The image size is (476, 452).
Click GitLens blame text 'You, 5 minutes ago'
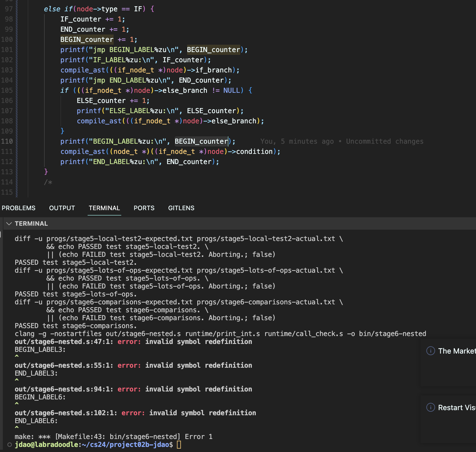(x=297, y=141)
